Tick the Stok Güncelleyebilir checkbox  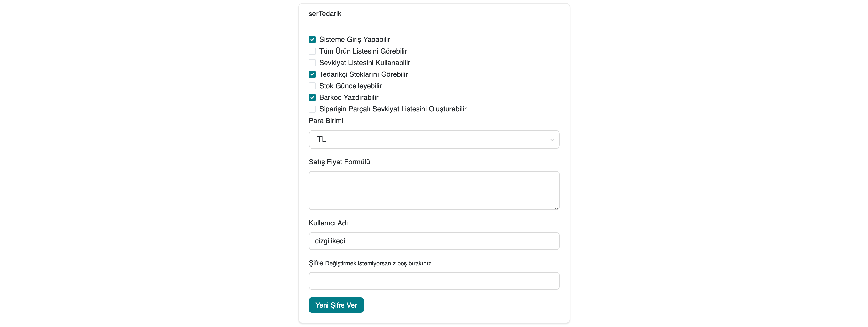point(312,86)
